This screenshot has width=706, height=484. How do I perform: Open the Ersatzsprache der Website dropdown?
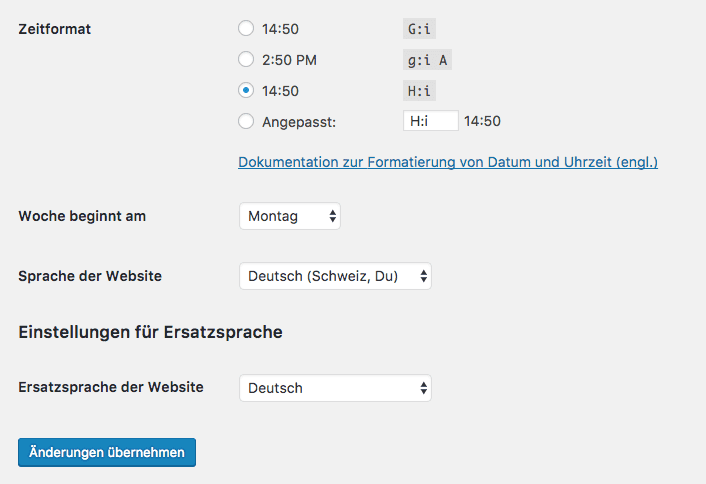(335, 388)
